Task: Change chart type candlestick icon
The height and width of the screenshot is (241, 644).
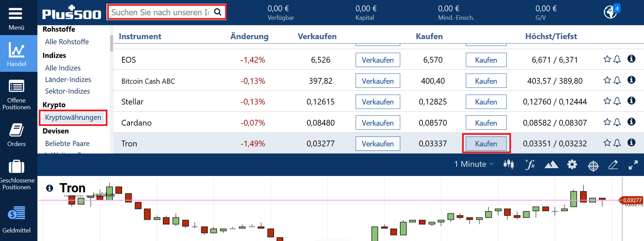Action: tap(509, 164)
